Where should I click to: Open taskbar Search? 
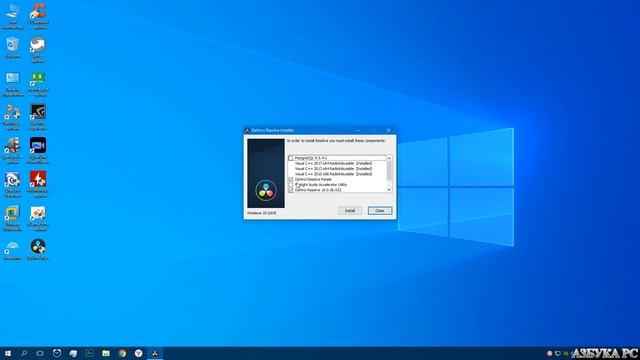click(x=24, y=353)
